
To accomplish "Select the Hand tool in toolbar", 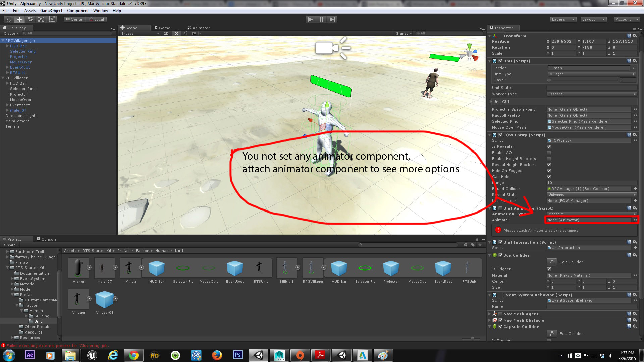I will (x=8, y=19).
